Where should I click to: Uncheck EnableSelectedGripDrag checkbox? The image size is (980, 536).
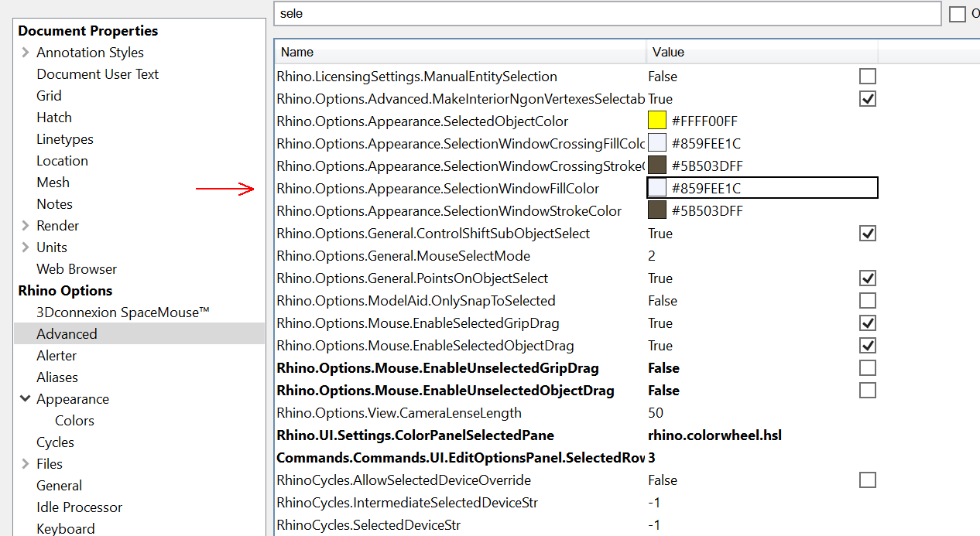868,323
